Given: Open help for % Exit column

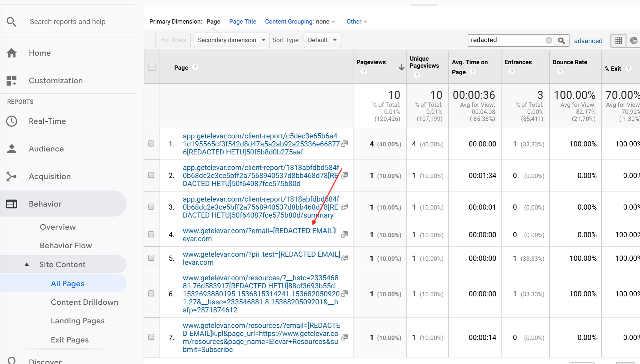Looking at the screenshot, I should tap(628, 68).
